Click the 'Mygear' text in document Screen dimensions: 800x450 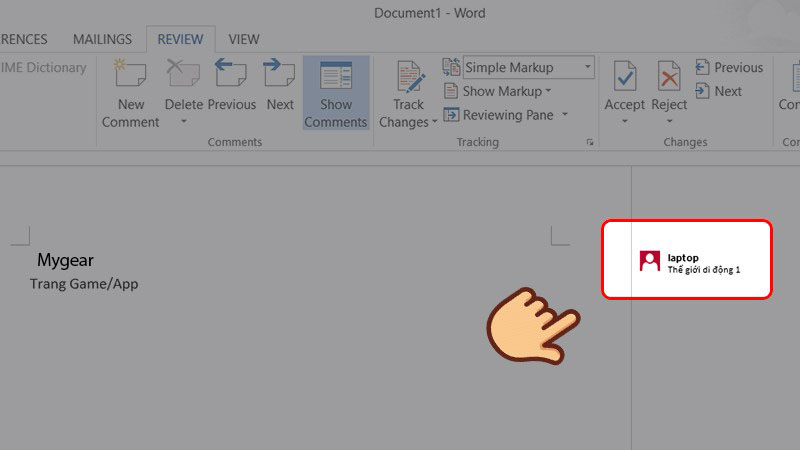click(65, 260)
